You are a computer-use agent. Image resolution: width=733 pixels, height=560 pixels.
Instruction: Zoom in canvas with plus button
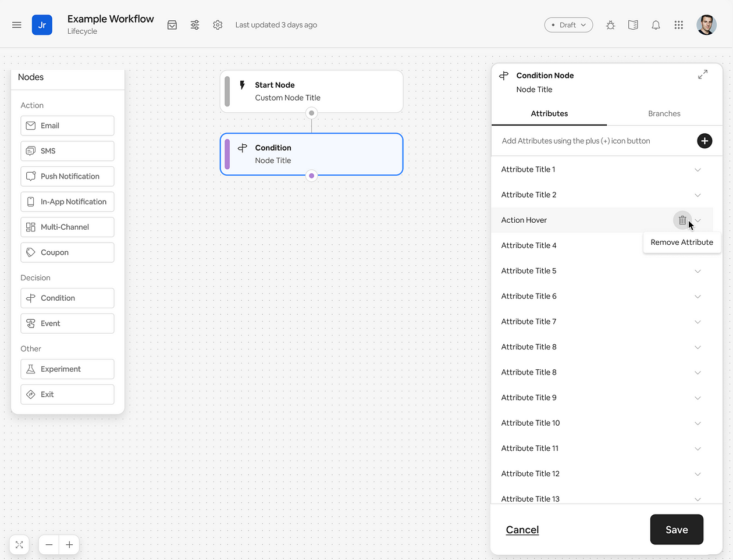[69, 545]
